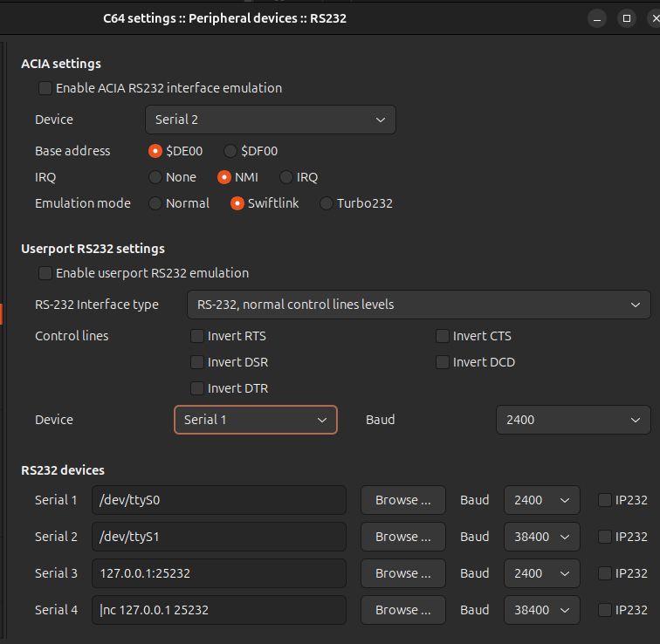Browse for the Serial 1 device
660x644 pixels.
tap(402, 500)
